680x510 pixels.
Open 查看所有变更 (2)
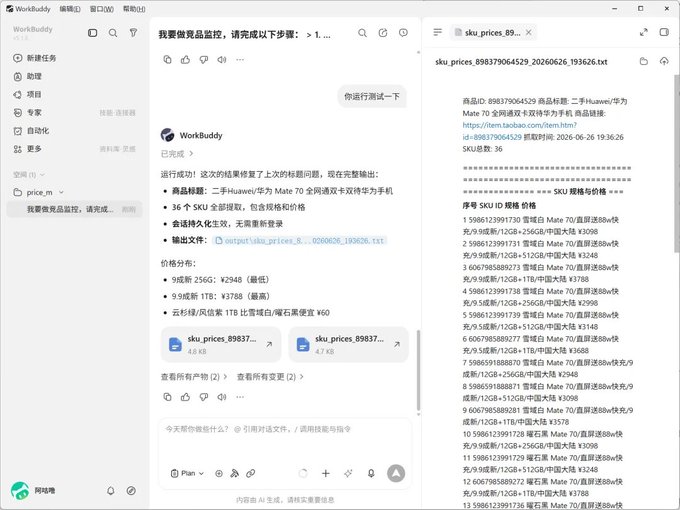270,377
